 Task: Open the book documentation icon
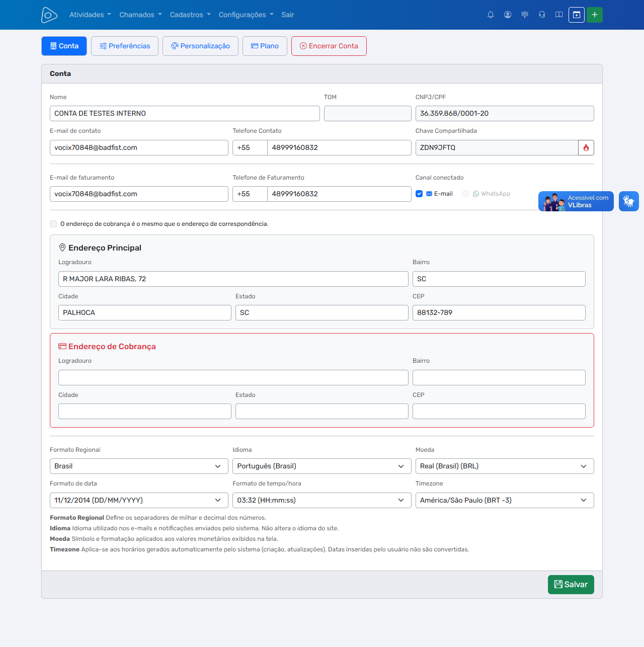click(x=559, y=15)
